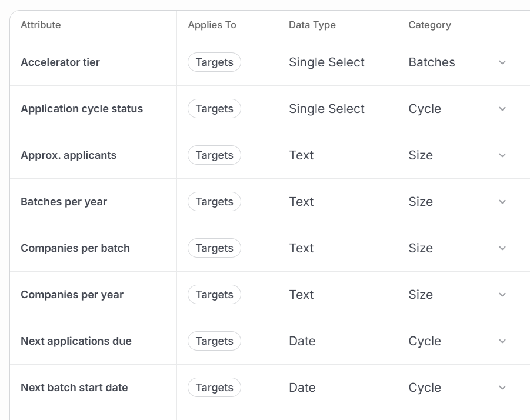Open the Companies per batch chevron menu
This screenshot has height=420, width=530.
[x=502, y=248]
